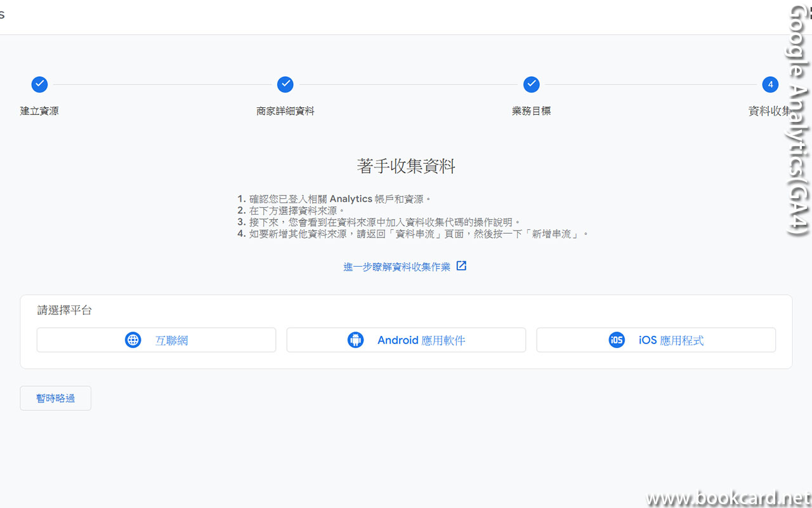The width and height of the screenshot is (812, 508).
Task: Click the 業務目標 step label
Action: [531, 110]
